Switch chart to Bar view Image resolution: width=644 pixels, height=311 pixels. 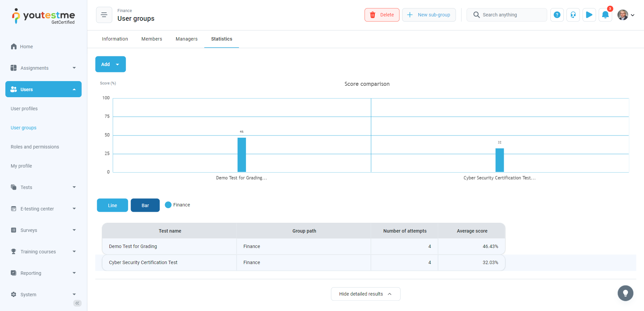[145, 205]
